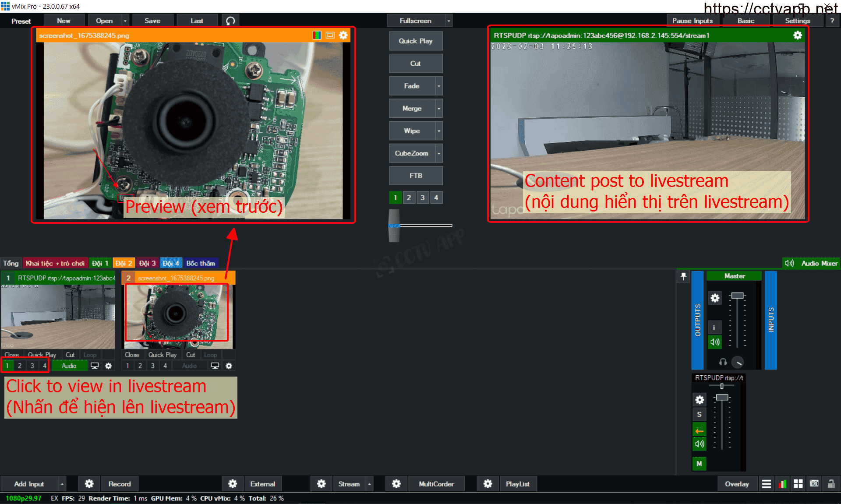841x504 pixels.
Task: Click the MultiCorder button
Action: (x=436, y=484)
